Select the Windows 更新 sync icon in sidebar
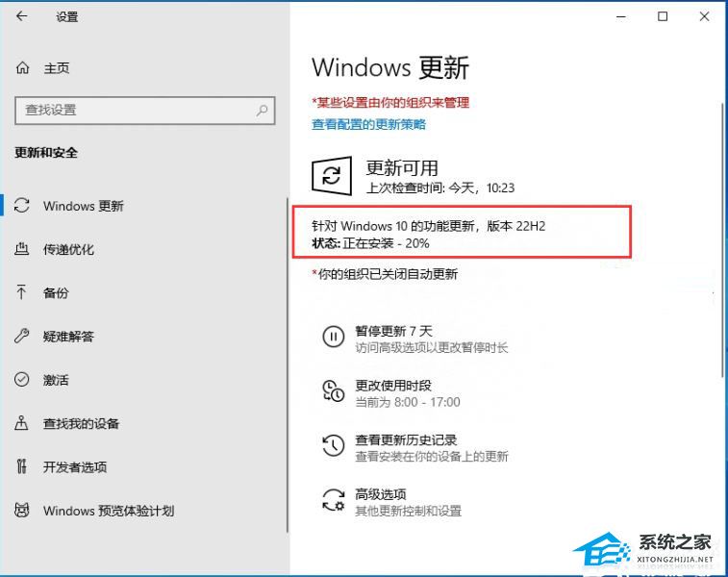This screenshot has width=728, height=577. coord(22,206)
